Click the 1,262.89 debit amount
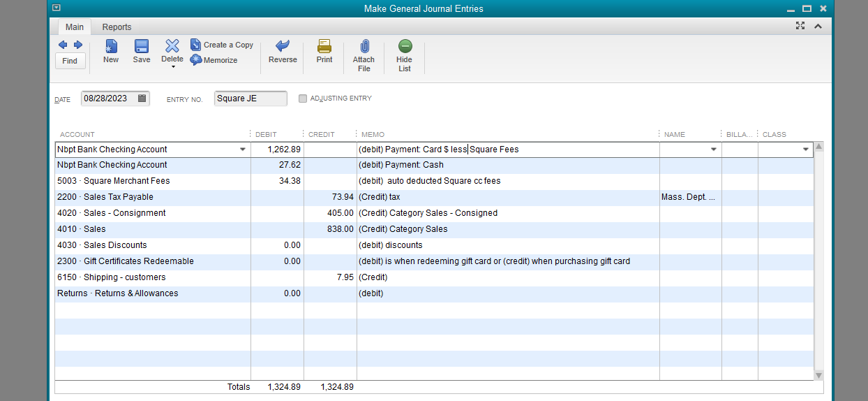Image resolution: width=868 pixels, height=401 pixels. (284, 150)
